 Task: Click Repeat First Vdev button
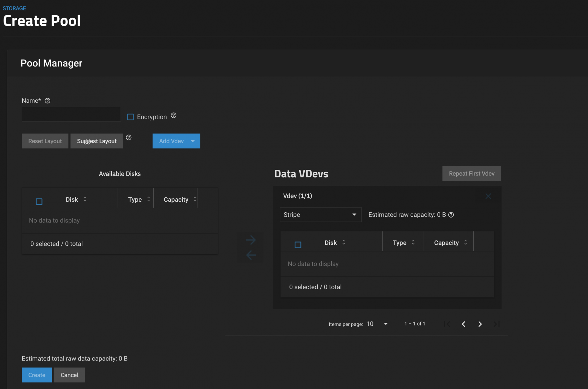tap(472, 173)
